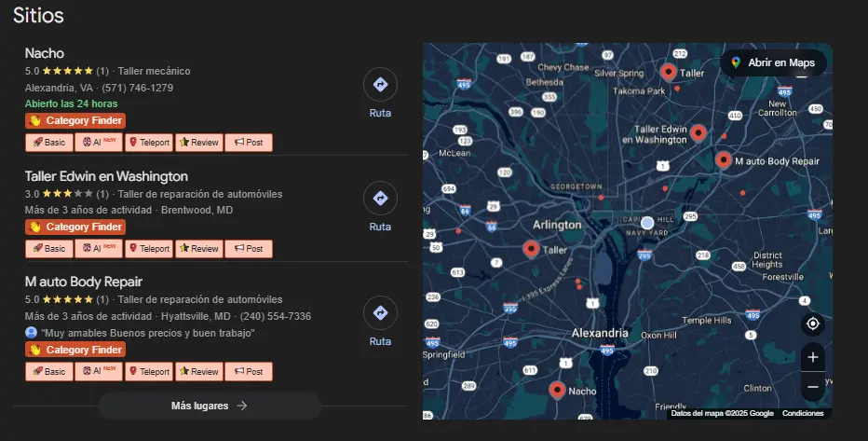
Task: Click M auto Body Repair's 5.0 rating
Action: point(66,299)
